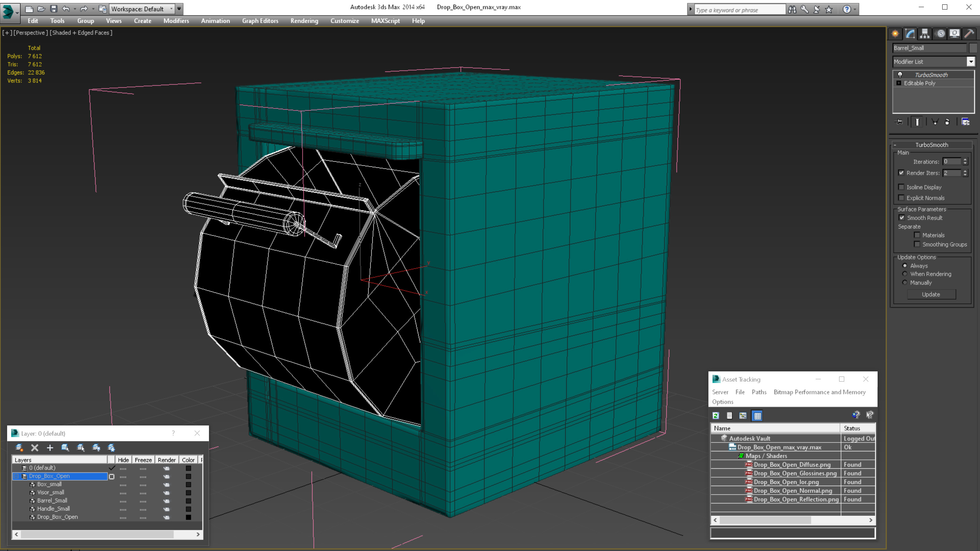Screen dimensions: 980x551
Task: Click Select Highlighted Objects icon in Layer dialog
Action: click(65, 448)
